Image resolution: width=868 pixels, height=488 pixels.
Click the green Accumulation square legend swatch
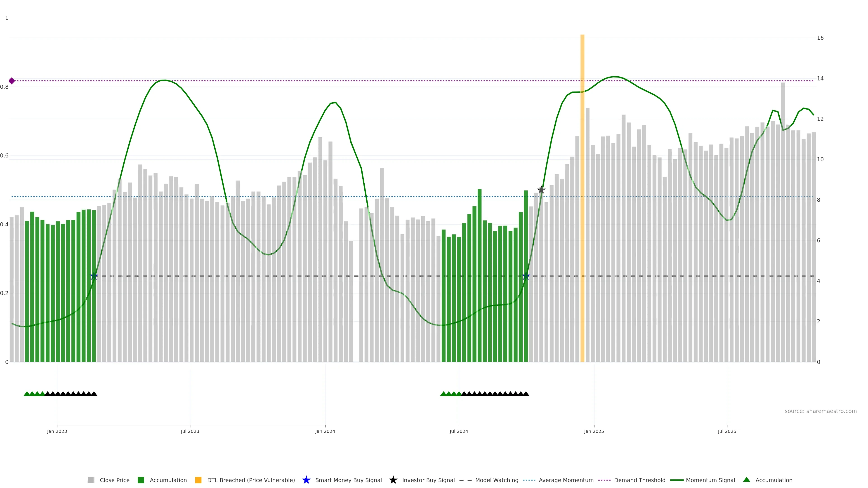point(141,480)
